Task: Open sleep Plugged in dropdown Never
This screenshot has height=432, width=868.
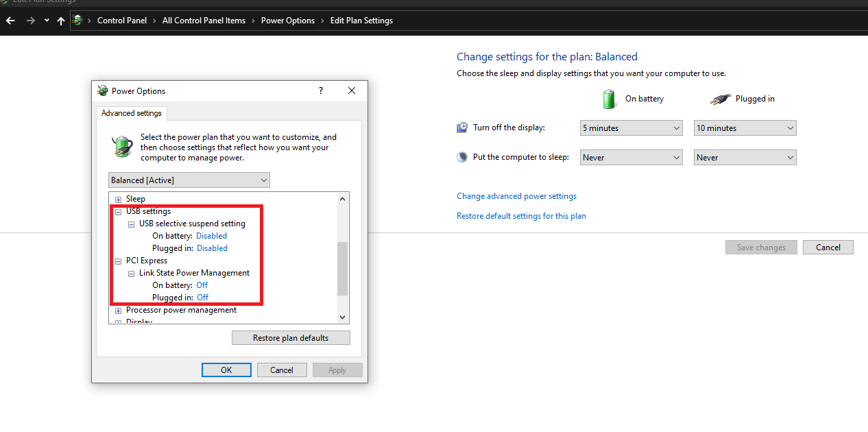Action: pos(745,158)
